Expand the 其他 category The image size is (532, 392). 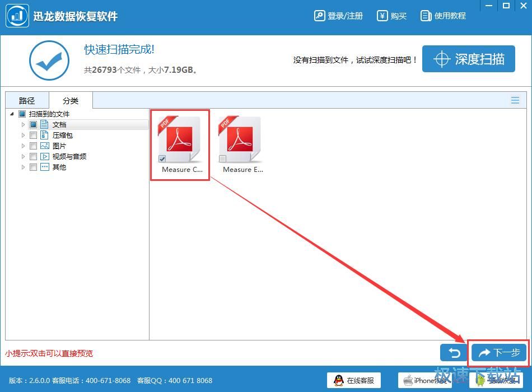pyautogui.click(x=23, y=167)
